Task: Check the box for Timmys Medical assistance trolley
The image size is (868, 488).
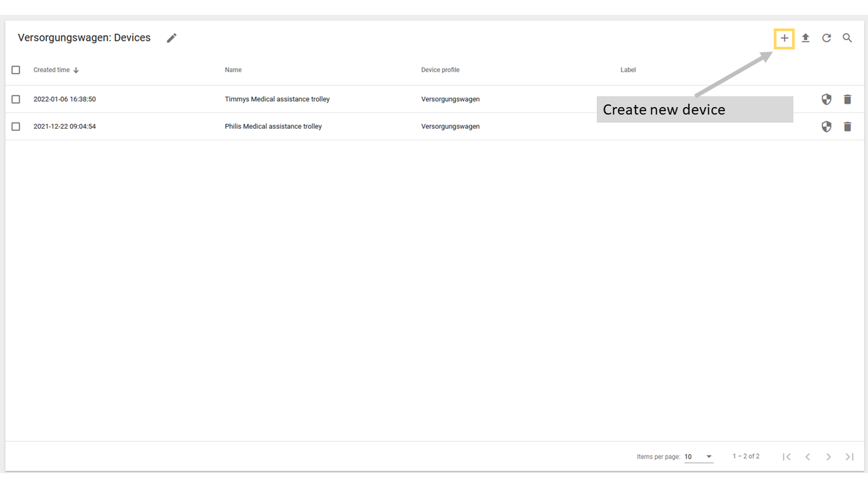Action: click(16, 100)
